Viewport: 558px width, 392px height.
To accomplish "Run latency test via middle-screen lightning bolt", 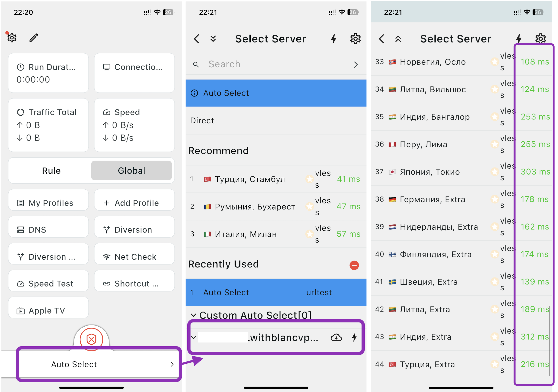I will [x=334, y=39].
